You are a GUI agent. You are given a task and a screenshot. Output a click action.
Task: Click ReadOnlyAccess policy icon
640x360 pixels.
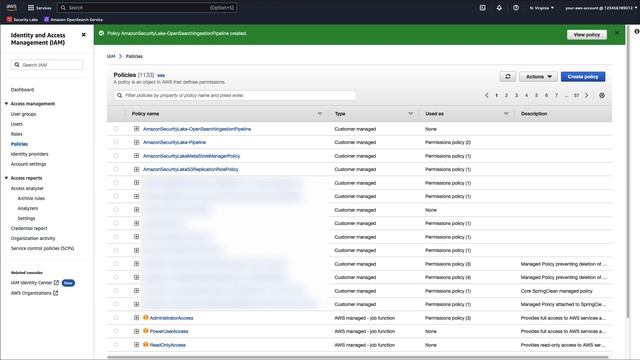(145, 344)
